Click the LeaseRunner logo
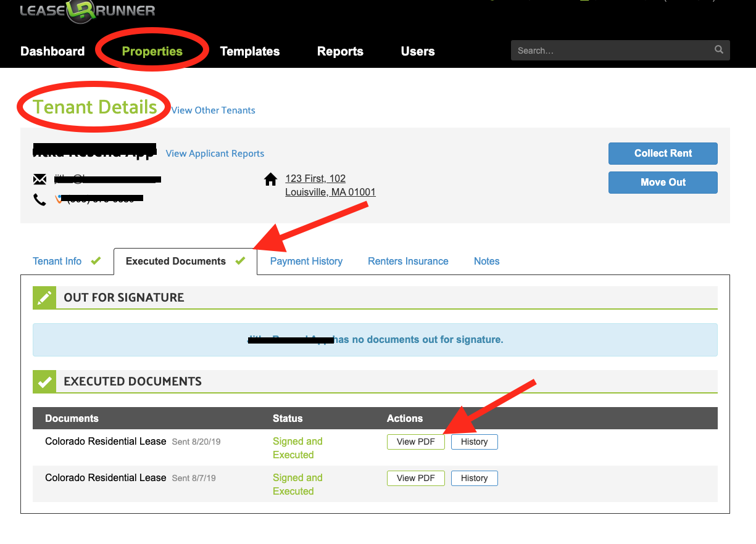The image size is (756, 544). pos(88,10)
